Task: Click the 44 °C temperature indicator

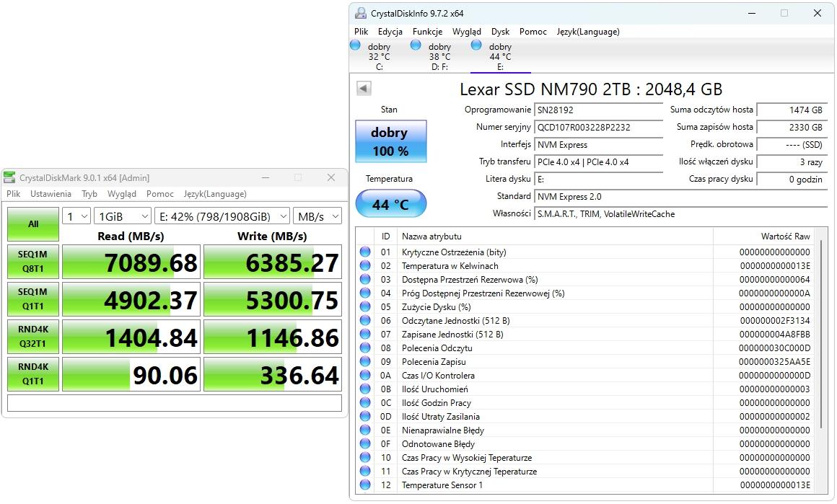Action: click(390, 205)
